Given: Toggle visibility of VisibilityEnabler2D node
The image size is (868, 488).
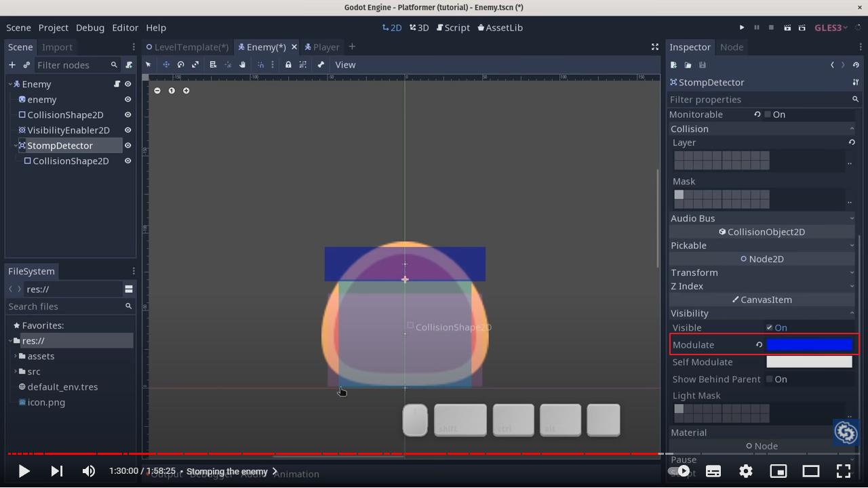Looking at the screenshot, I should pyautogui.click(x=127, y=130).
